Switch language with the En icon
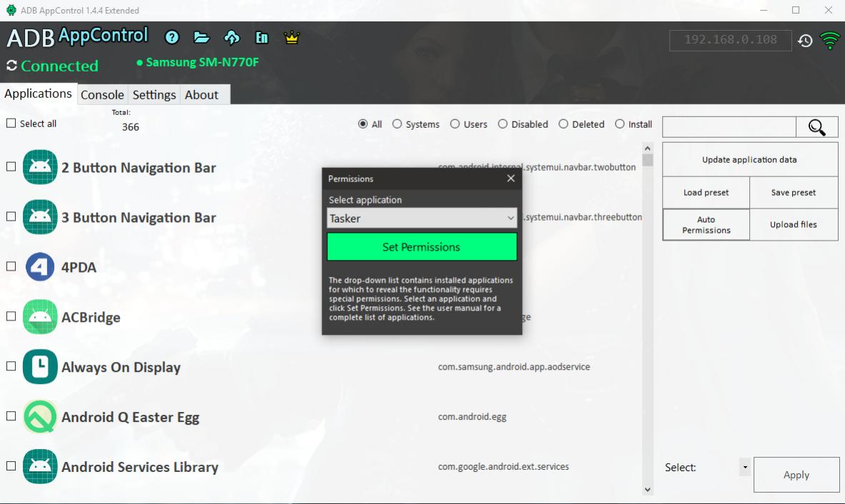Image resolution: width=845 pixels, height=504 pixels. (x=262, y=38)
